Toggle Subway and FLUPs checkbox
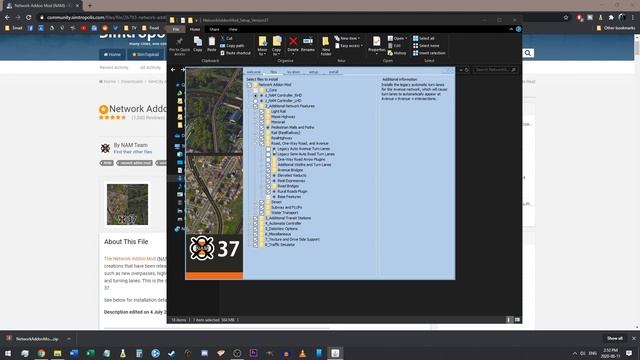This screenshot has width=640, height=360. click(262, 207)
